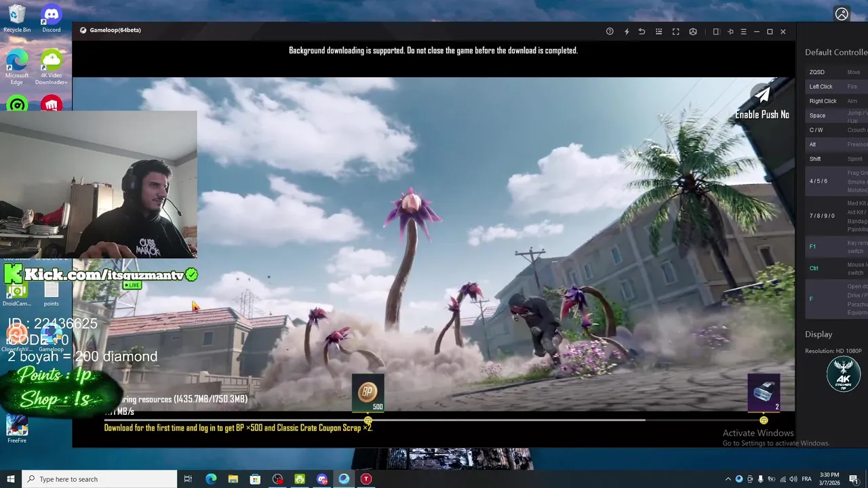Click the lightning bolt boost icon
This screenshot has width=868, height=488.
[627, 31]
